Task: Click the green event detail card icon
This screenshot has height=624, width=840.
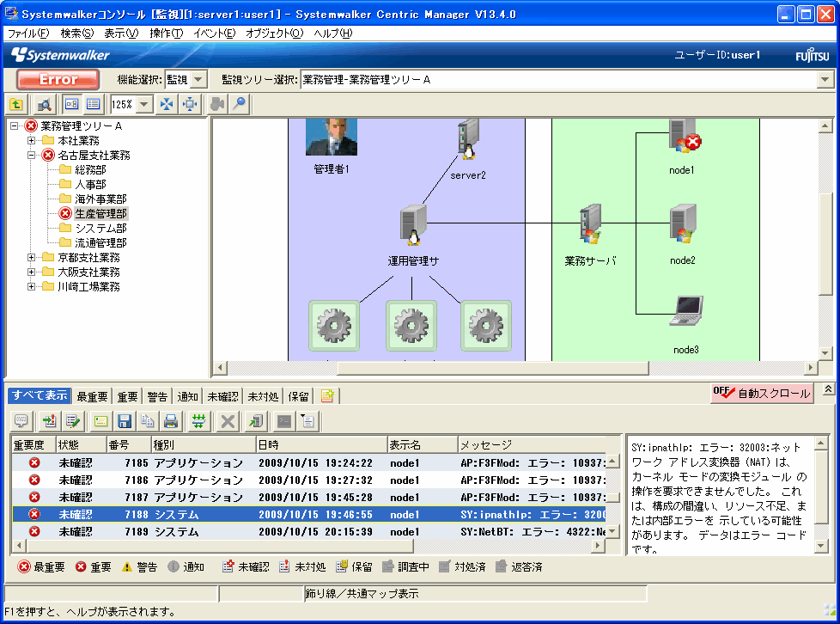Action: tap(100, 421)
